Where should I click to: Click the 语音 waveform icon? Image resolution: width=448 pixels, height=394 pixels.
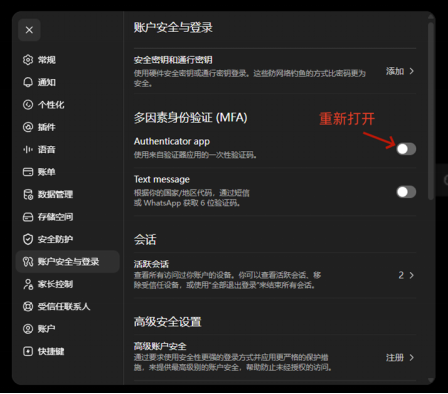point(28,149)
